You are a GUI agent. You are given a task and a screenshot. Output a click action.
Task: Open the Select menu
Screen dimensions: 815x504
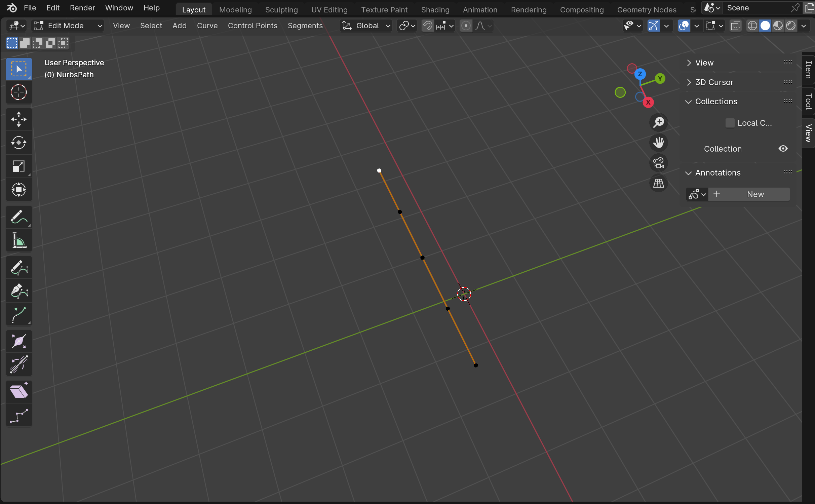pyautogui.click(x=151, y=26)
